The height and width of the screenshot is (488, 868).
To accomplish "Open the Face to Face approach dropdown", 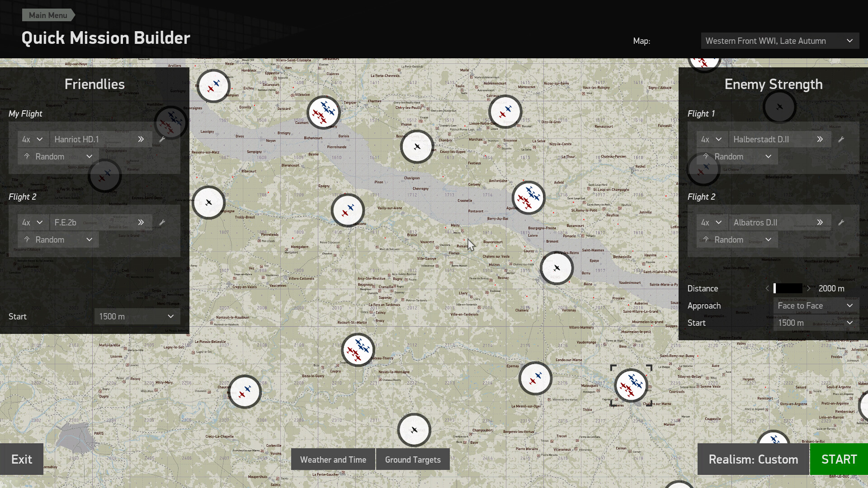I will (x=815, y=305).
